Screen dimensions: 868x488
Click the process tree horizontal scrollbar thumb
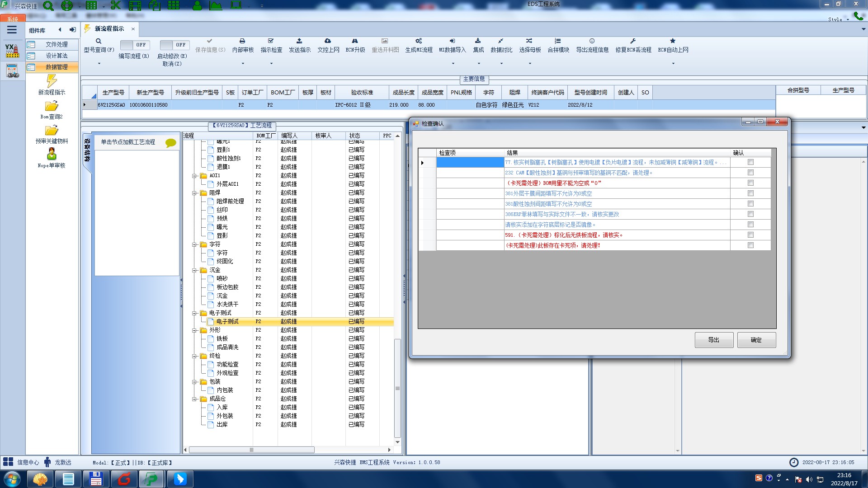251,450
